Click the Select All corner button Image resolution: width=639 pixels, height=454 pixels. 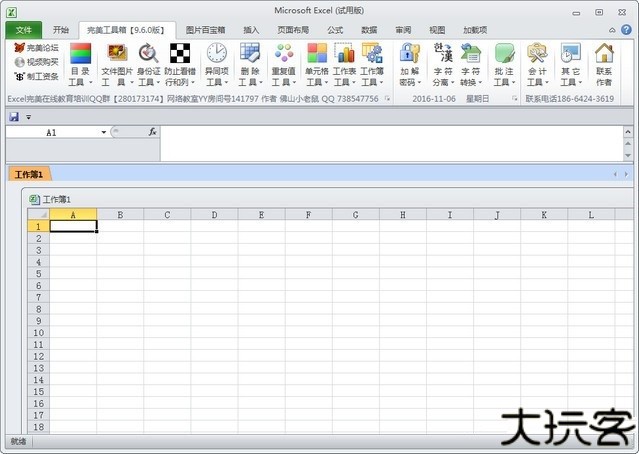(38, 214)
